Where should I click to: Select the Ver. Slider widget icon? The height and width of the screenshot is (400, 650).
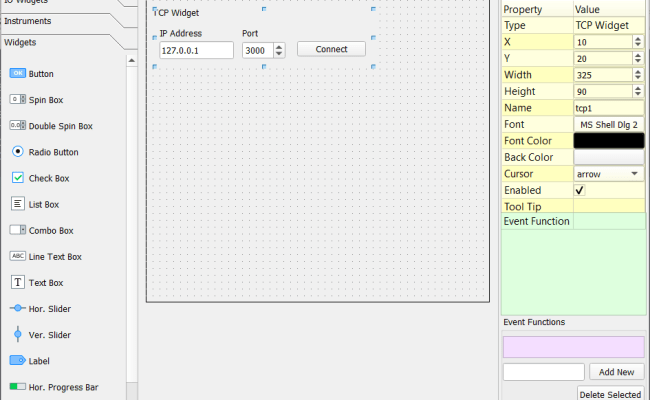[17, 334]
